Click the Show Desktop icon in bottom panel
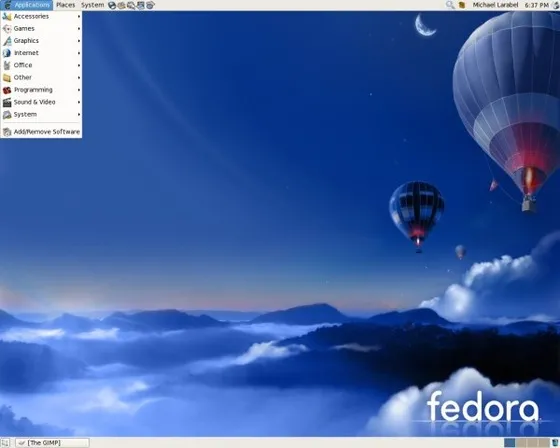Viewport: 560px width, 448px height. tap(5, 443)
